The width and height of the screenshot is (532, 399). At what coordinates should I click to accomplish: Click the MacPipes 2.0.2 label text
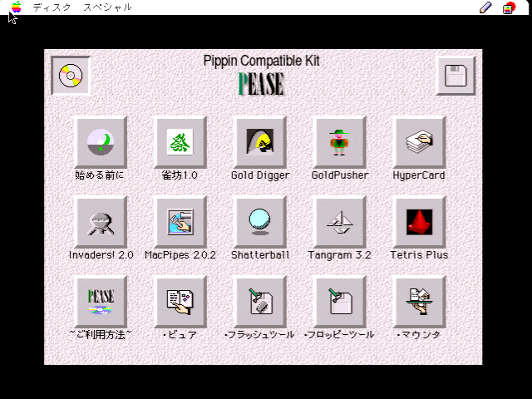click(x=180, y=255)
